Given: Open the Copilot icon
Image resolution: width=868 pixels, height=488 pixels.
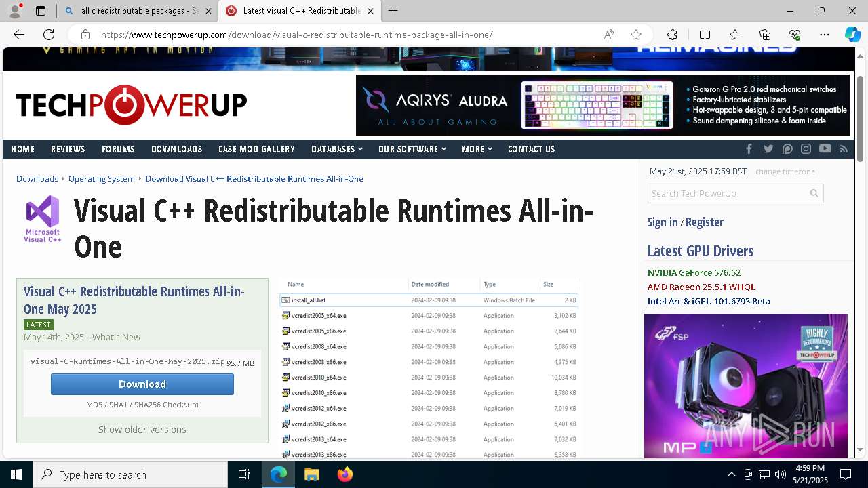Looking at the screenshot, I should 852,35.
